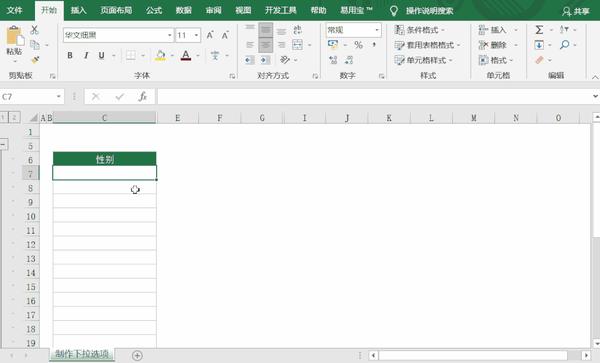Decrease decimal places icon
The width and height of the screenshot is (600, 363).
click(x=349, y=60)
